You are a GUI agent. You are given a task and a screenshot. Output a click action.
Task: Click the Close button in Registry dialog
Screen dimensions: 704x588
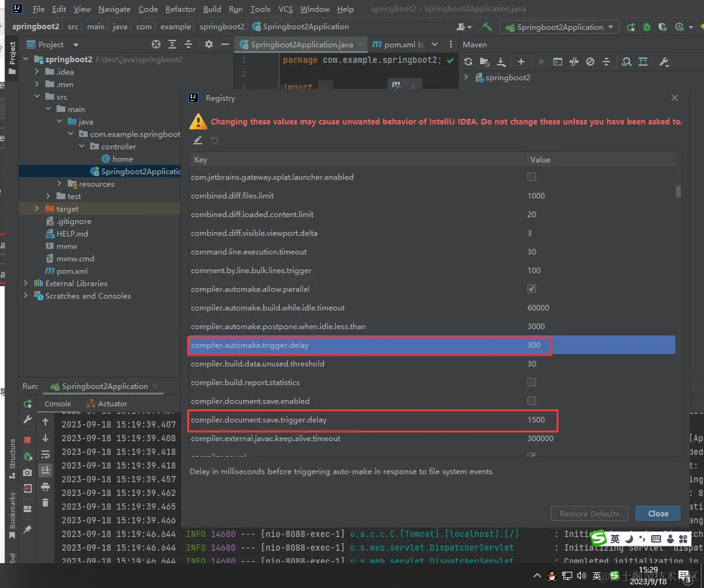657,513
